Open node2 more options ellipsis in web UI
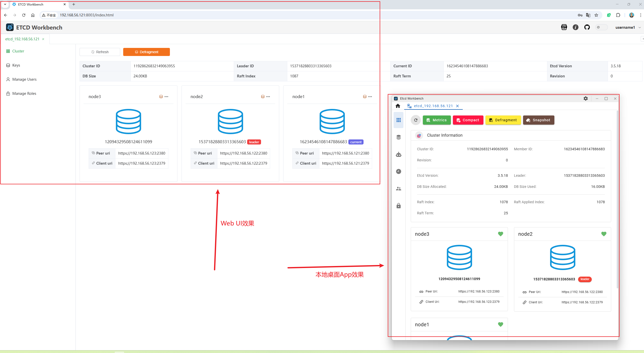Image resolution: width=644 pixels, height=353 pixels. 268,97
